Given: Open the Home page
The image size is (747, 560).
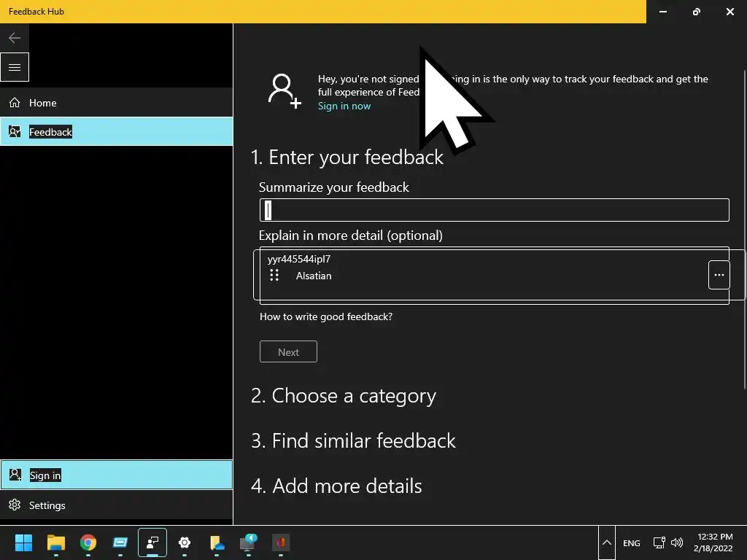Looking at the screenshot, I should click(x=116, y=102).
